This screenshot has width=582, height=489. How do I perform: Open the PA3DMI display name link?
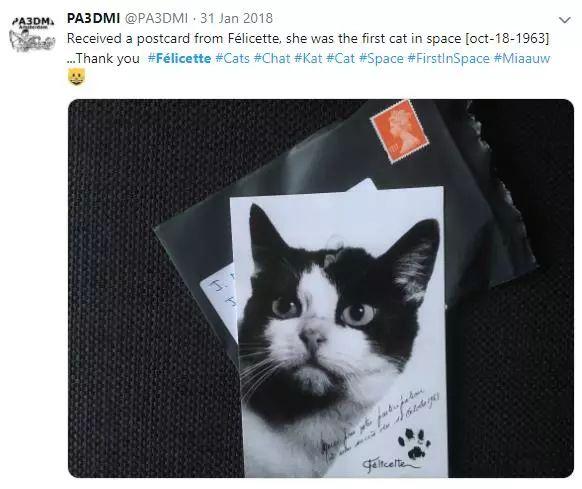[x=94, y=18]
